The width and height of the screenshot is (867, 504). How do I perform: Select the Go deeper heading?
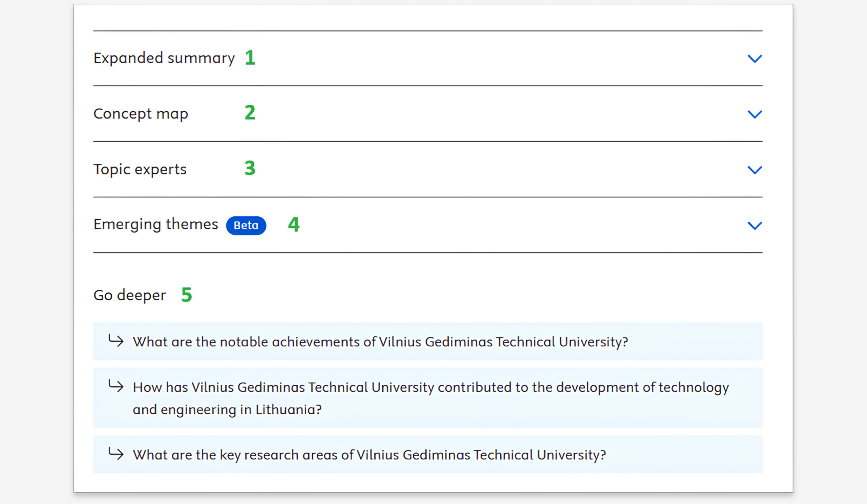coord(130,295)
